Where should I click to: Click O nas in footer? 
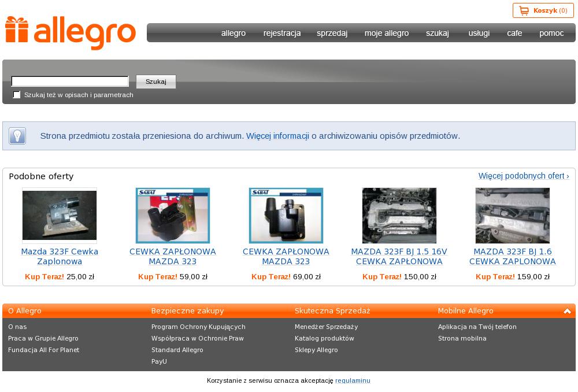click(17, 327)
